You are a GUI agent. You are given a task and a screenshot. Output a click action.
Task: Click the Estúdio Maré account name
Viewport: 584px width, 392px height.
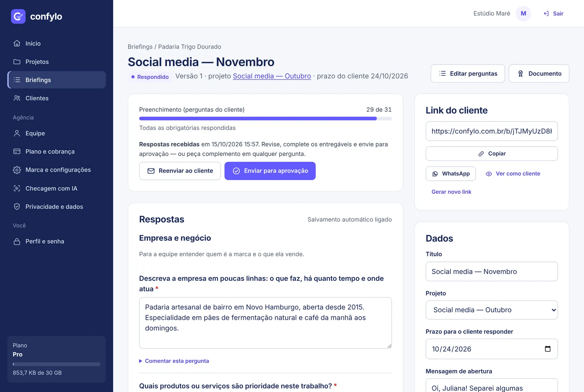pos(492,13)
